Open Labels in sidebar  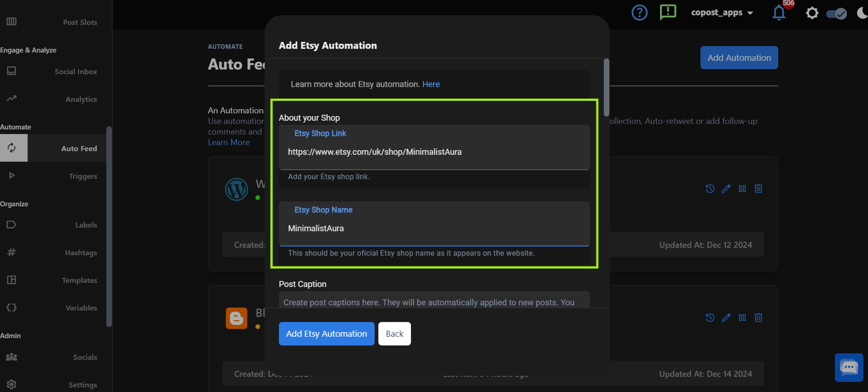tap(86, 225)
